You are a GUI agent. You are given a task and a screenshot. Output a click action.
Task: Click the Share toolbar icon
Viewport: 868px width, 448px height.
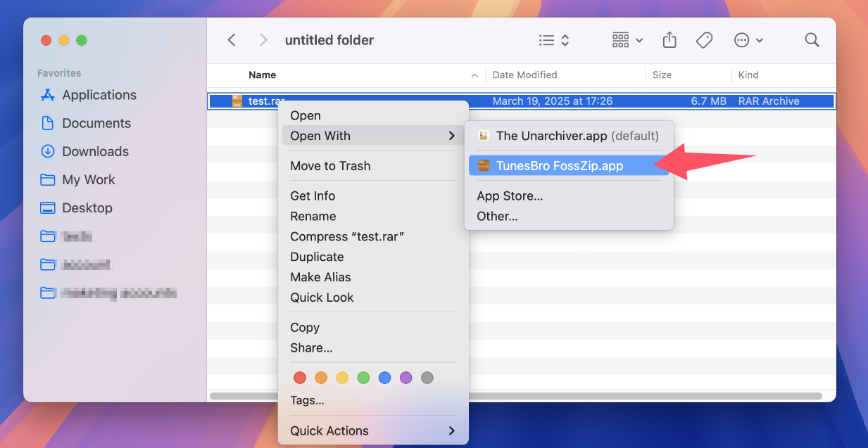(x=669, y=40)
